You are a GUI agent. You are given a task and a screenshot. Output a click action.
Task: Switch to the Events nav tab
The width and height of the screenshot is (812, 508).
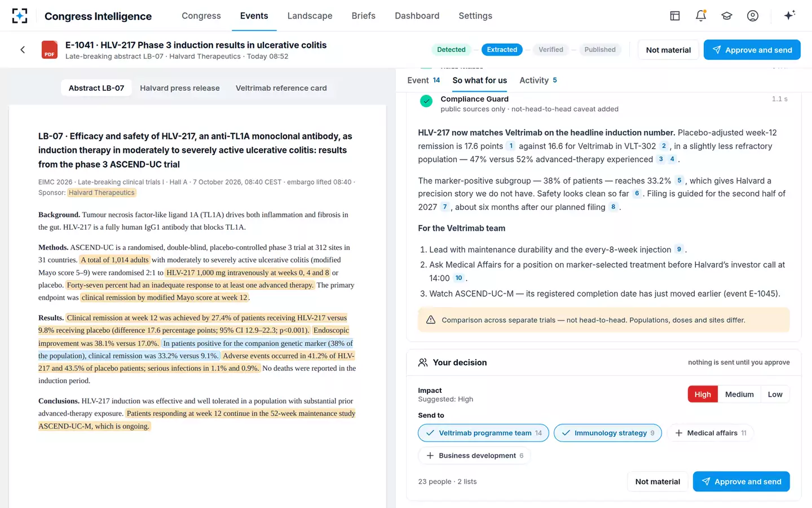[x=254, y=16]
